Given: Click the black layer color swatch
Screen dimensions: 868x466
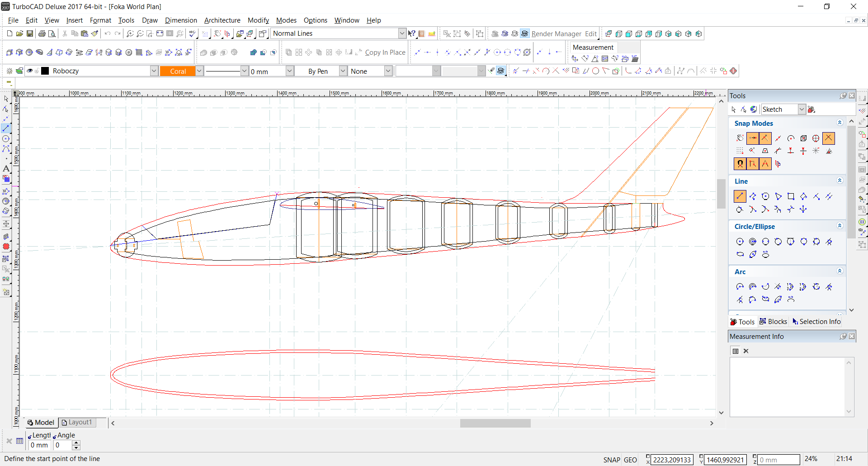Looking at the screenshot, I should pos(45,71).
